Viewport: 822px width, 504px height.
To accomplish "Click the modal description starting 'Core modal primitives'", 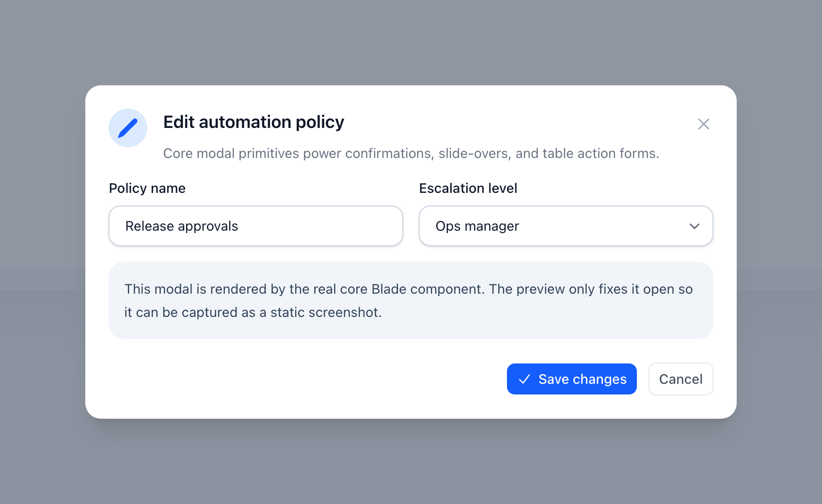I will point(411,154).
